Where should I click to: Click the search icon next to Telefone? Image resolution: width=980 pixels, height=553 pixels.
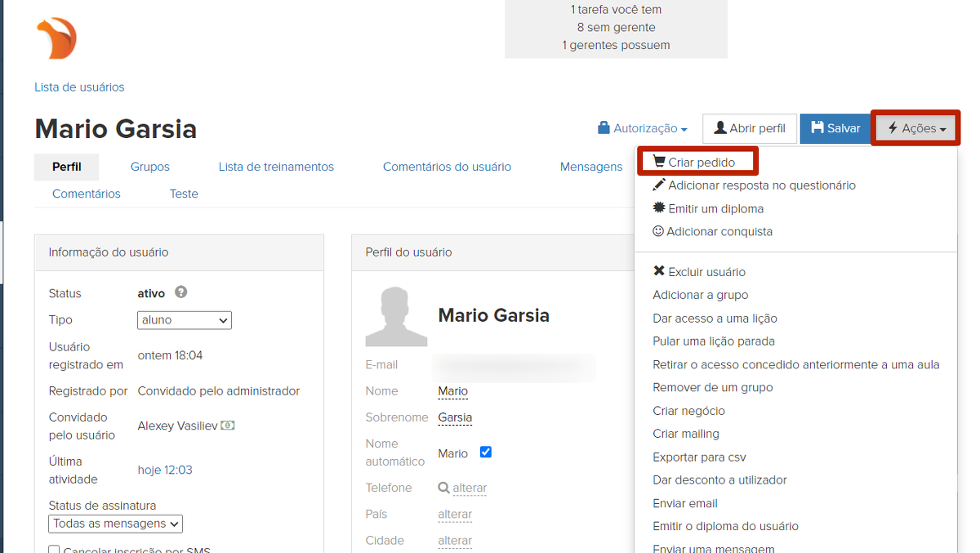(x=443, y=488)
